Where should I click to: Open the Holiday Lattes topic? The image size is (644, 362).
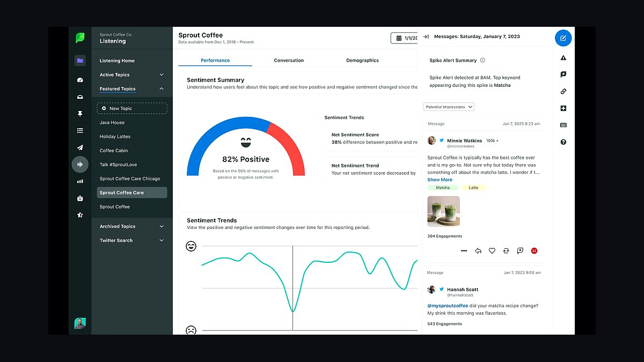(115, 137)
